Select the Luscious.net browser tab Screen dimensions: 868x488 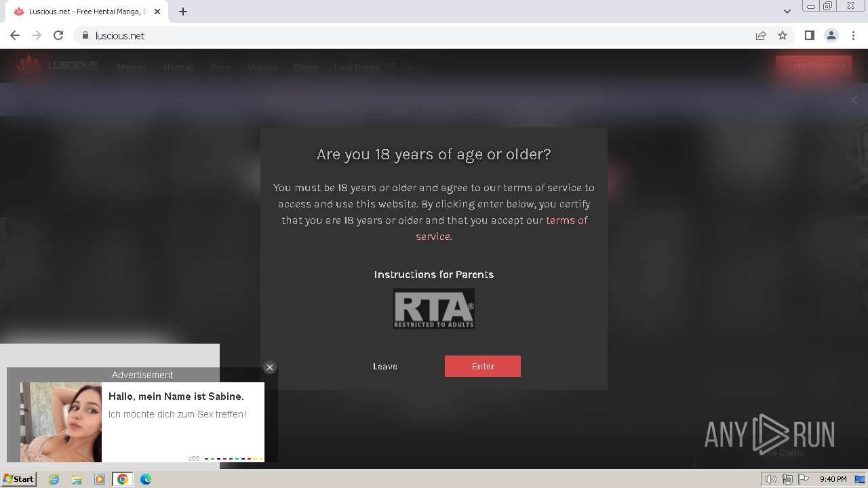[87, 12]
